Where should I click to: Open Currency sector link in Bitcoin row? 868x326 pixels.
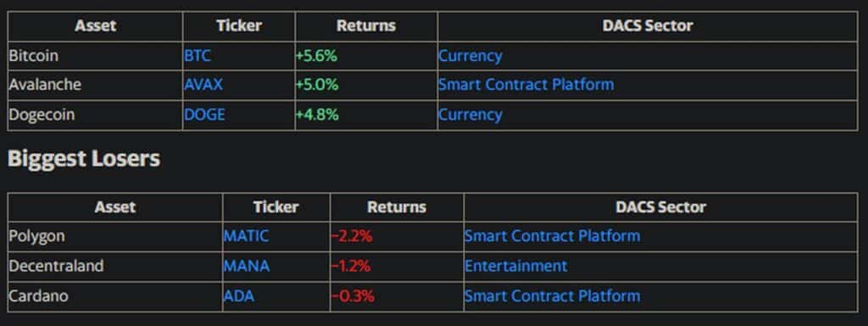point(470,56)
